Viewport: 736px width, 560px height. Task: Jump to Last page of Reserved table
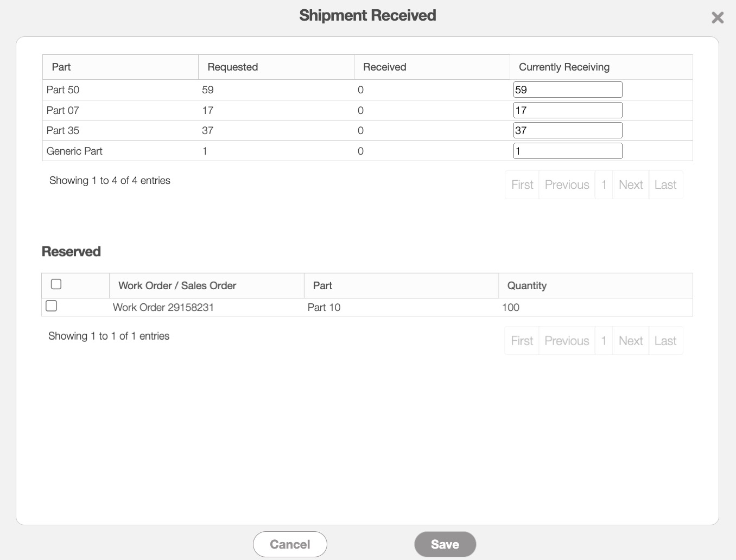click(x=665, y=341)
